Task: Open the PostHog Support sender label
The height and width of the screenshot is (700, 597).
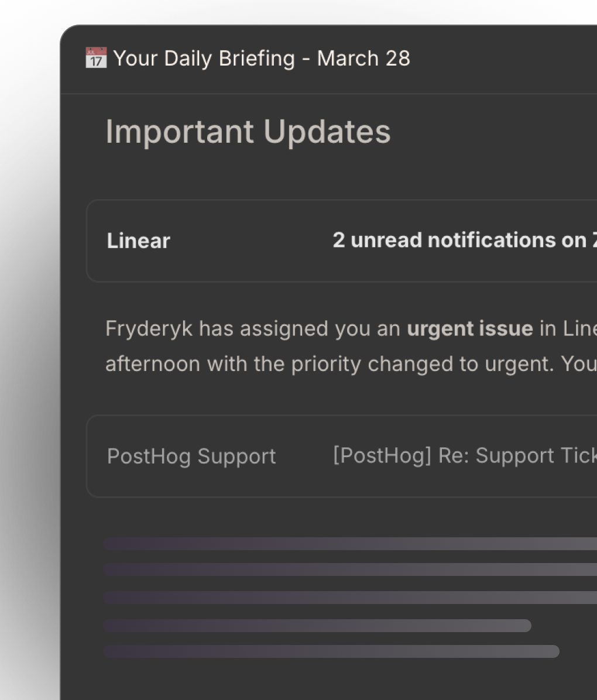Action: (191, 457)
